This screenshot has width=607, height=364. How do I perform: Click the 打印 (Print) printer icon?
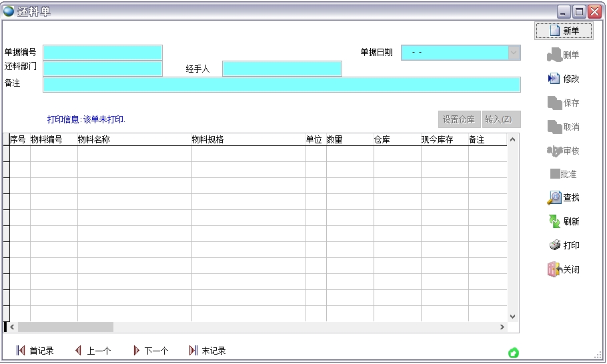coord(554,245)
